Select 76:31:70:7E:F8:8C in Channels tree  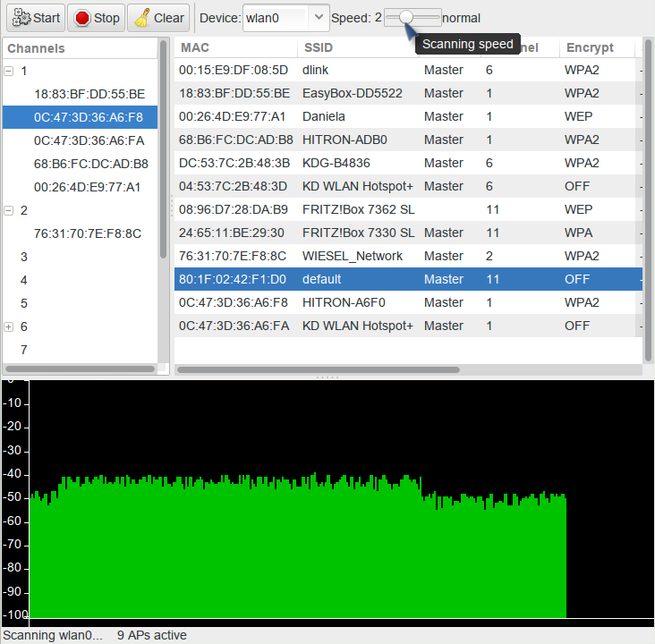[88, 233]
